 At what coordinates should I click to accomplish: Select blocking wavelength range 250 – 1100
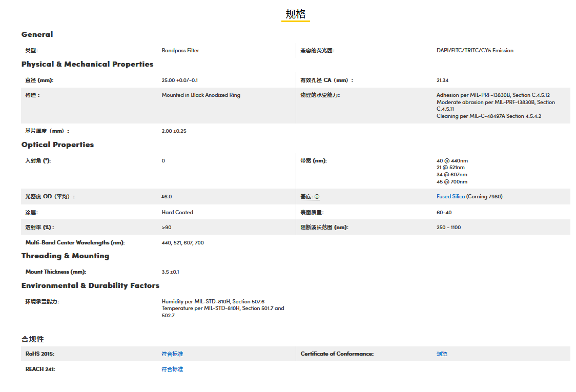pyautogui.click(x=448, y=228)
